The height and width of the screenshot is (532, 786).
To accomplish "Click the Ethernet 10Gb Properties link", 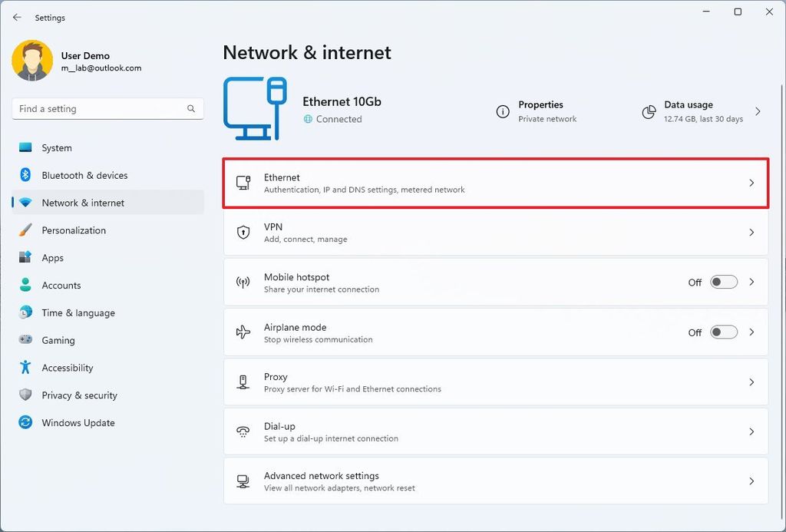I will pyautogui.click(x=541, y=104).
